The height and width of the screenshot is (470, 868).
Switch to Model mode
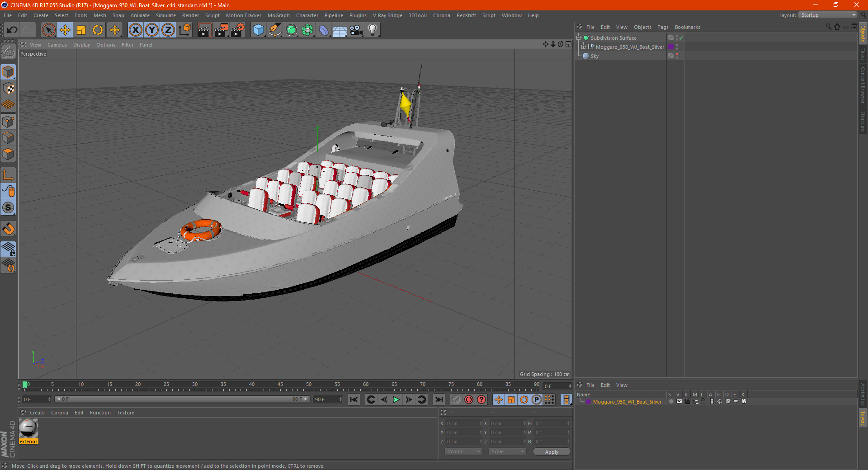(8, 72)
